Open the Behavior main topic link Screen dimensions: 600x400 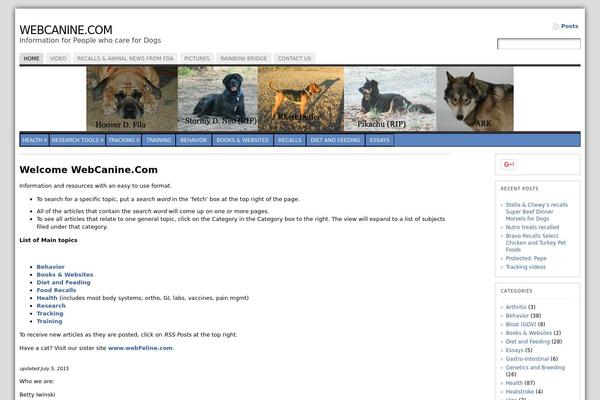[51, 267]
